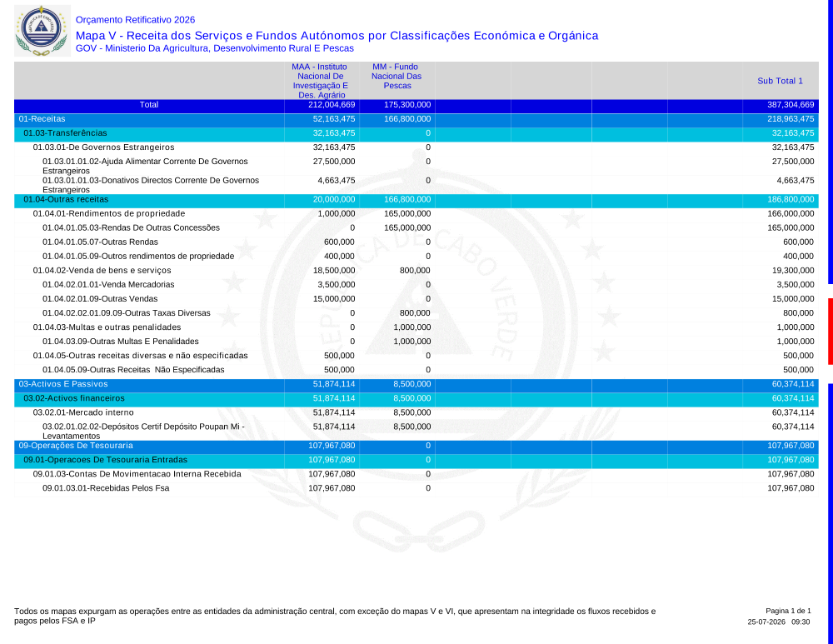Click the 107,967,080 subtotal in Recebidas Pelos Fsa row

791,488
